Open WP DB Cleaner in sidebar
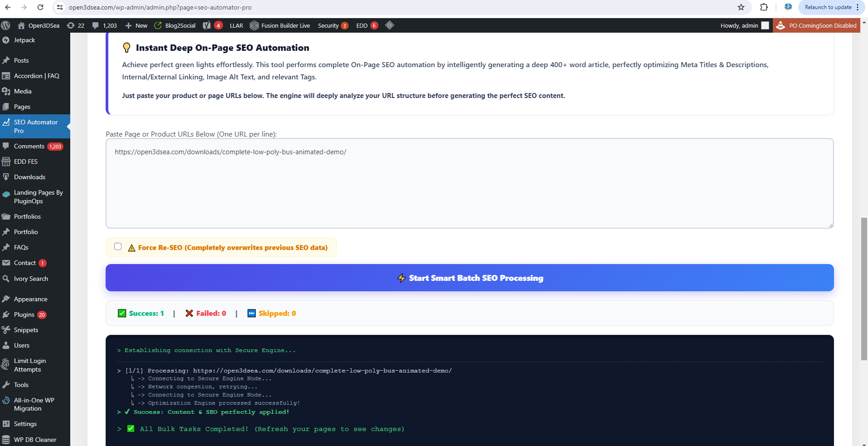This screenshot has height=446, width=868. (x=35, y=440)
